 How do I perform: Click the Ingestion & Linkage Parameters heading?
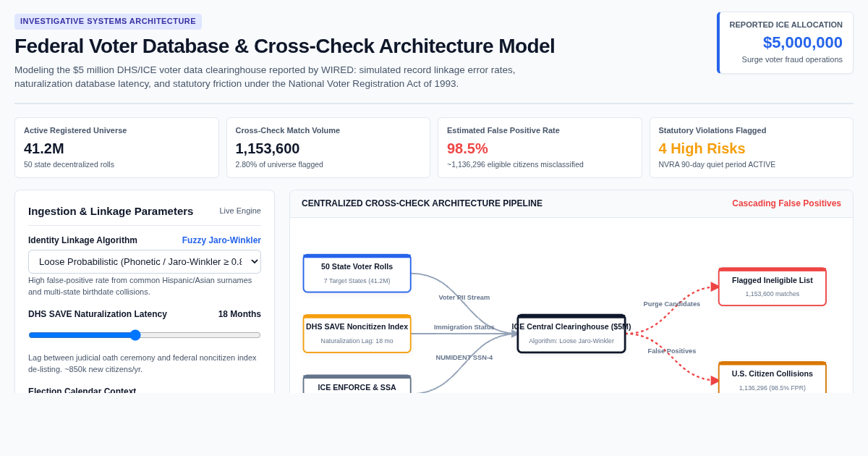tap(111, 211)
